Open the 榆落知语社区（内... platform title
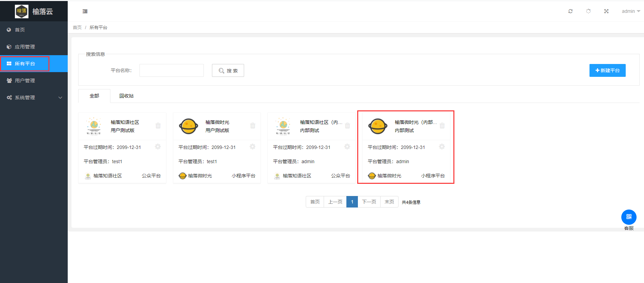Screen dimensions: 644x283 pyautogui.click(x=321, y=122)
